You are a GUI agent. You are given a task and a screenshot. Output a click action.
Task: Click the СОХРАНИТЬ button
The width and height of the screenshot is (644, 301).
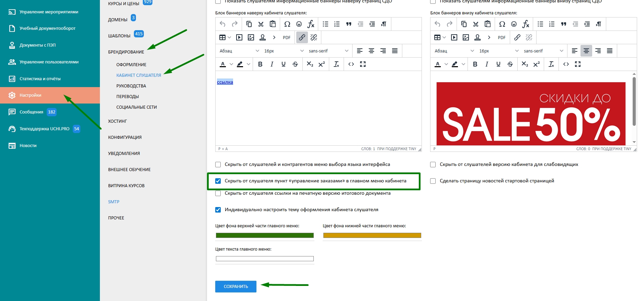[x=235, y=286]
